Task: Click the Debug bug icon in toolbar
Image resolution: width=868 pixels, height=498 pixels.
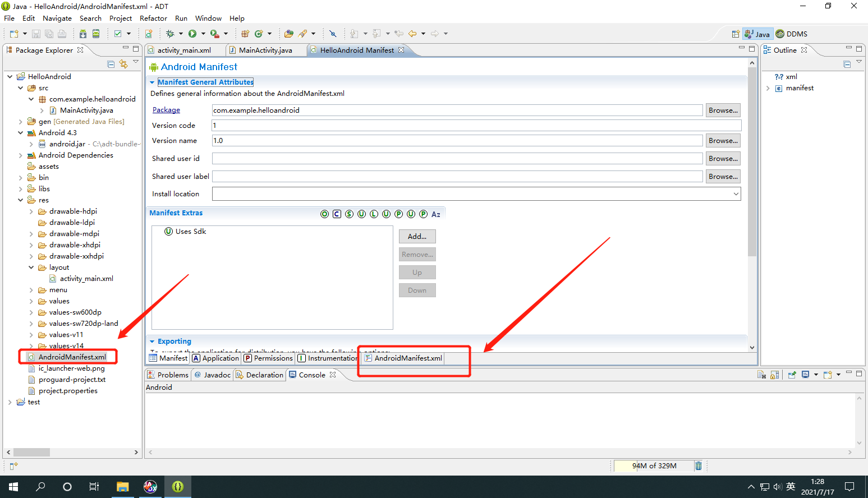Action: pyautogui.click(x=171, y=34)
